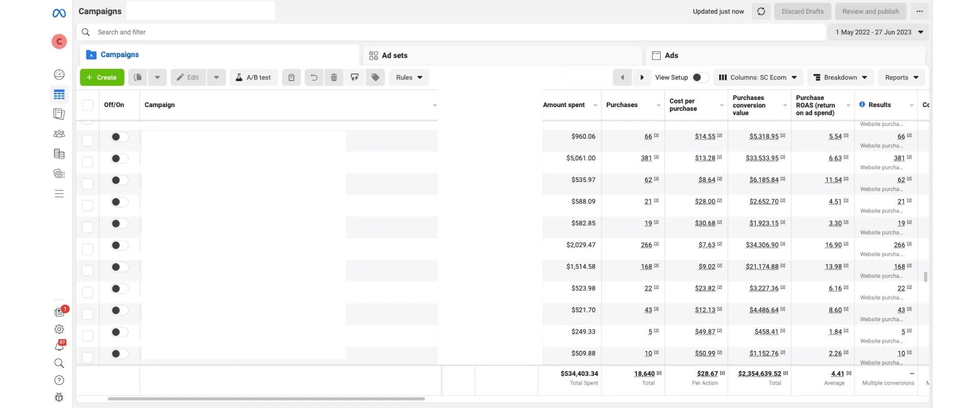Viewport: 980px width, 408px height.
Task: Expand the Breakdown dropdown
Action: pyautogui.click(x=840, y=78)
